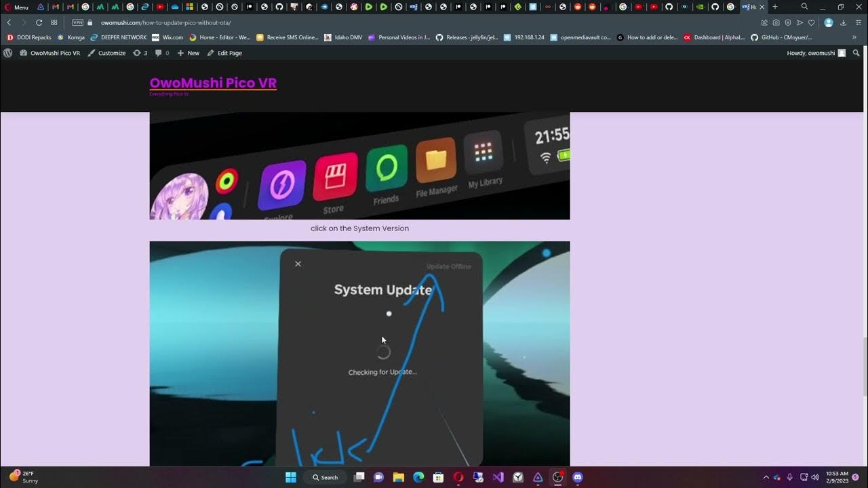Screen dimensions: 868x488
Task: Click the admin bar search magnifier icon
Action: [856, 53]
